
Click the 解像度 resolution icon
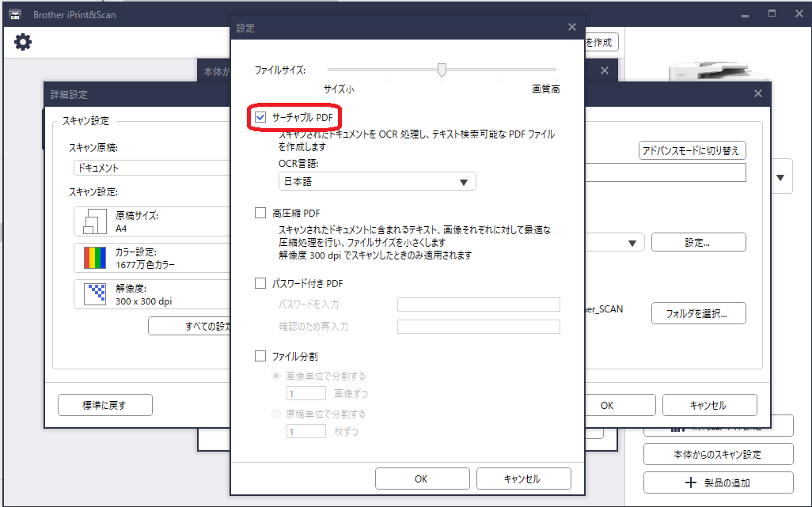point(95,294)
